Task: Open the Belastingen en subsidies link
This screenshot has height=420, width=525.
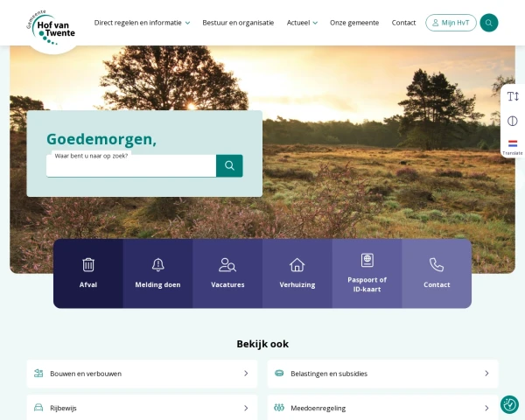Action: point(382,374)
